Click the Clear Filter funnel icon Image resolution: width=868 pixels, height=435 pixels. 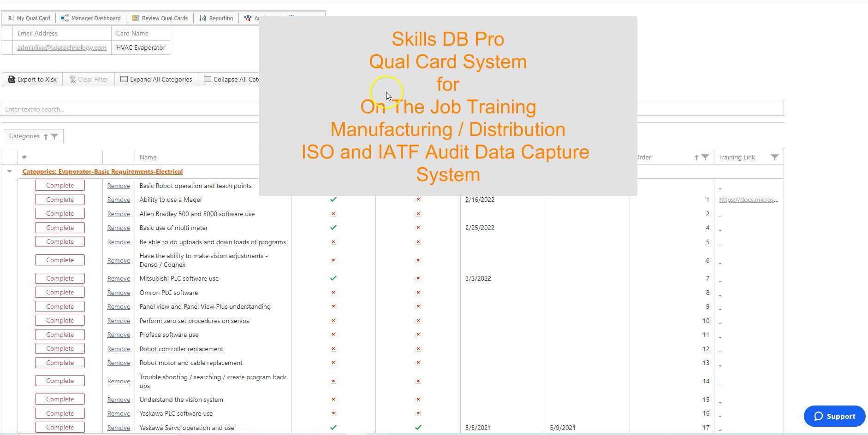[72, 79]
